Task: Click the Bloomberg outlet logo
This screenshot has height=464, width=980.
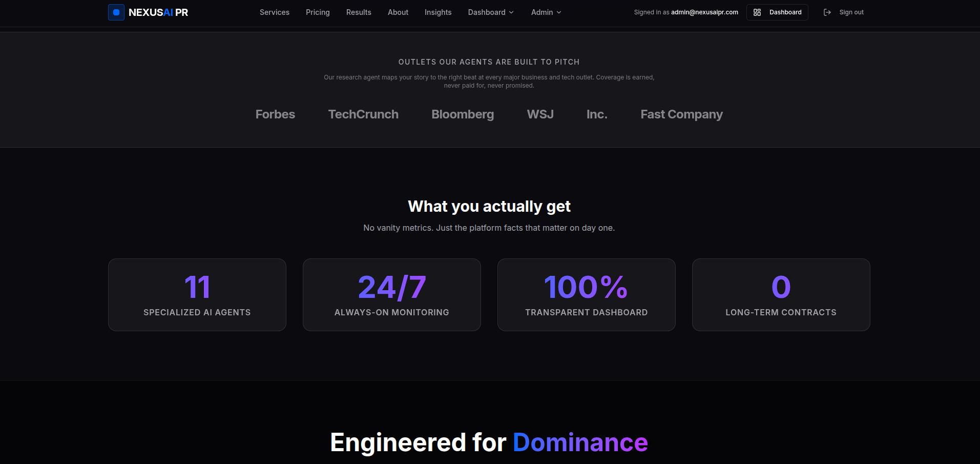Action: click(463, 114)
